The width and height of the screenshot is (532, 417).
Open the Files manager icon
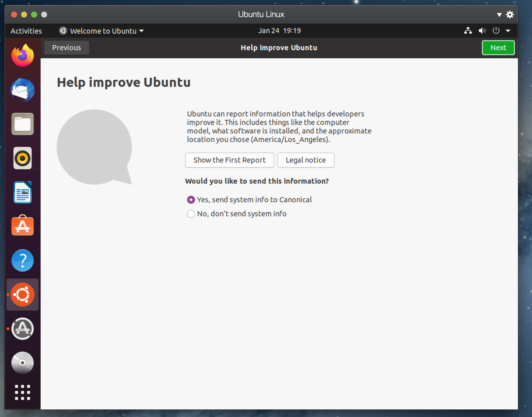tap(23, 124)
